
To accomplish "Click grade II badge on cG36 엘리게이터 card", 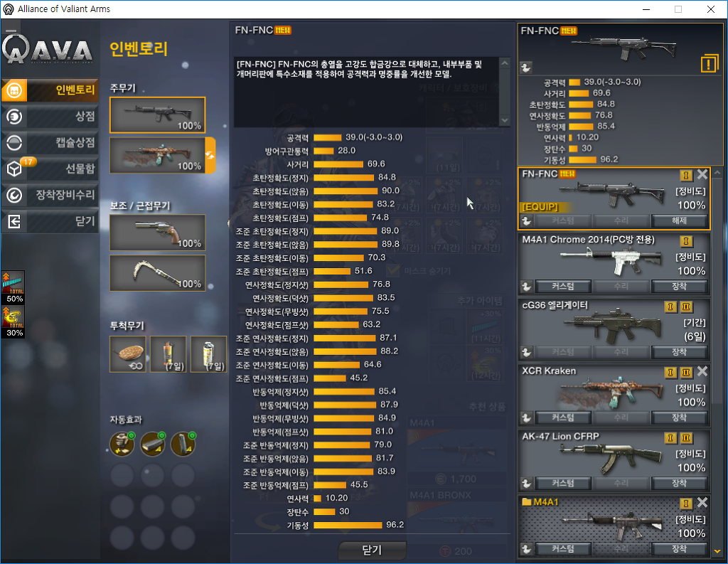I will click(686, 307).
